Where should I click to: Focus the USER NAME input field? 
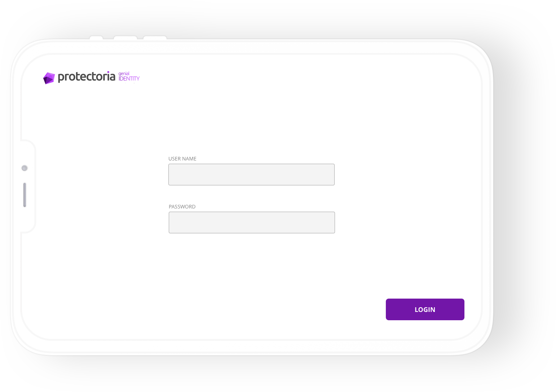click(x=251, y=175)
